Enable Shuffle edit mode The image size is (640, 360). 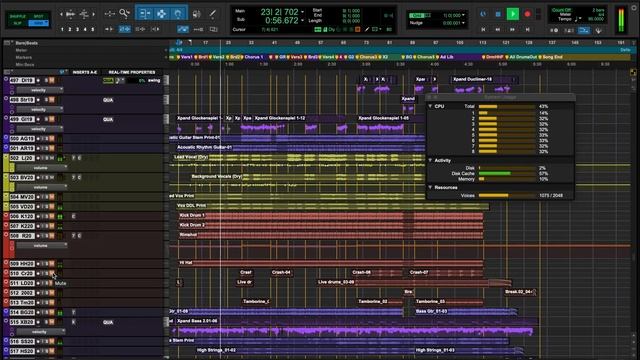click(18, 16)
